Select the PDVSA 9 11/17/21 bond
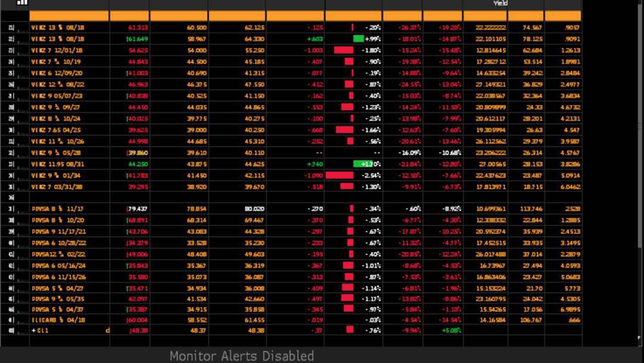644x363 pixels. pos(58,232)
